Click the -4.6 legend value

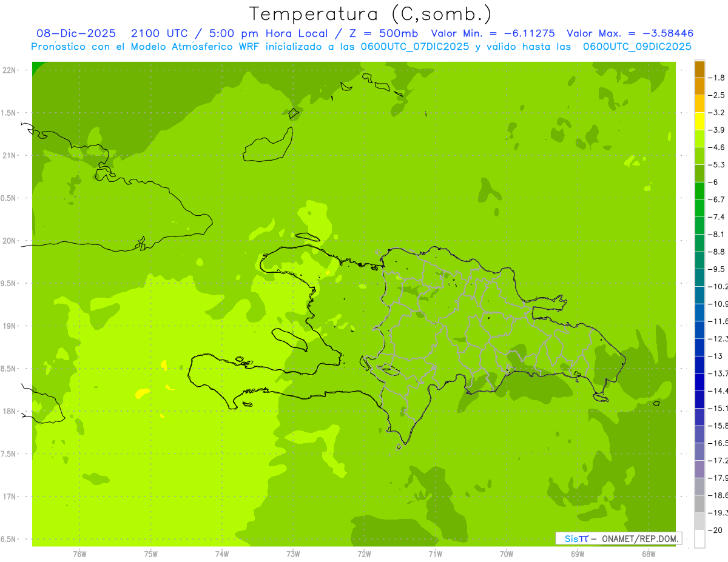(x=716, y=147)
